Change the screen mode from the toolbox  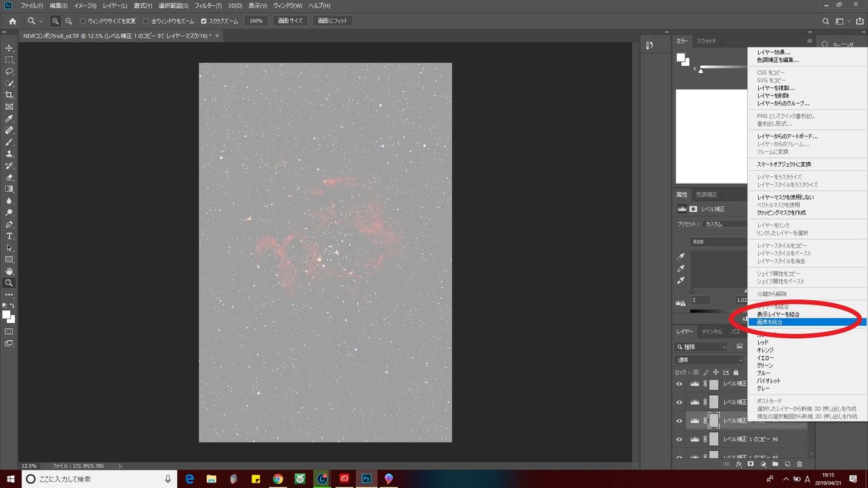(9, 344)
